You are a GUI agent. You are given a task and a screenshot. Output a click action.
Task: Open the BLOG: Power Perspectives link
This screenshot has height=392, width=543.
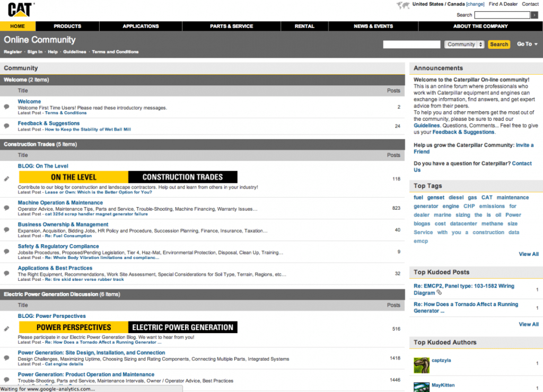pos(51,316)
